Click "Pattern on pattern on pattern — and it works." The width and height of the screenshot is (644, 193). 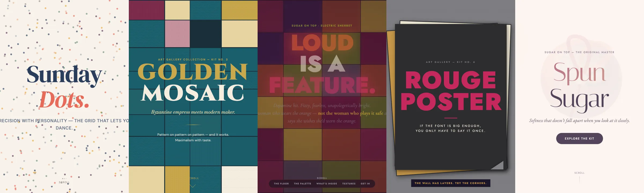193,135
